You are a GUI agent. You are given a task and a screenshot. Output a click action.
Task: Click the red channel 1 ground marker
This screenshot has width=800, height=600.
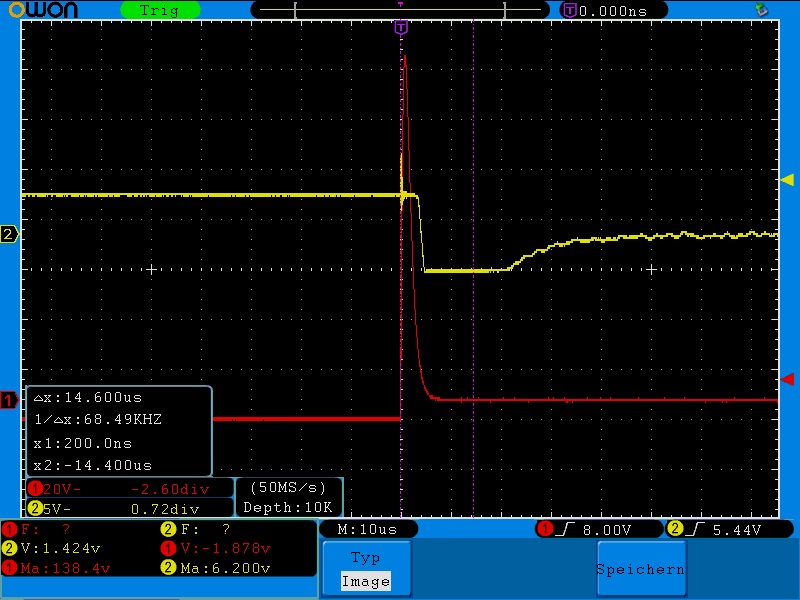(9, 399)
